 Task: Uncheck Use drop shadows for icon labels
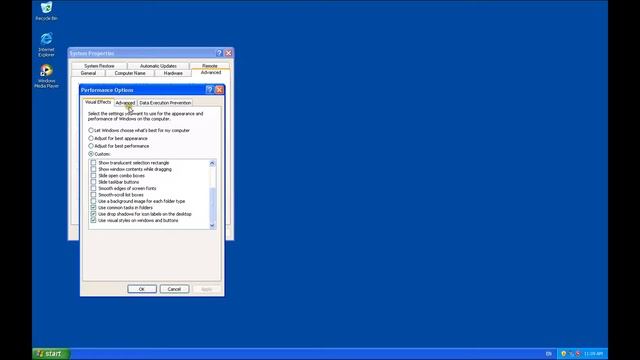coord(93,214)
